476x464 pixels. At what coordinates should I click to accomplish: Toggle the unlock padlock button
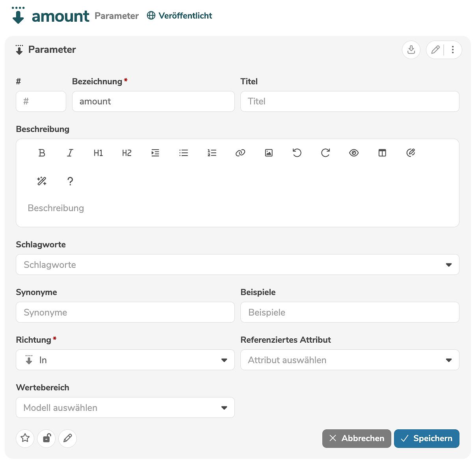[46, 438]
